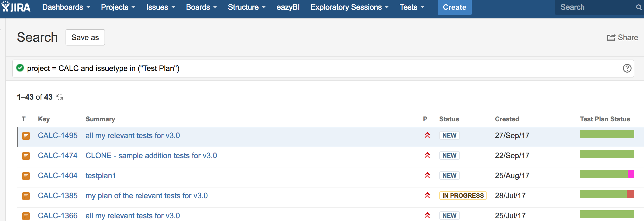Click Save as button

[85, 37]
